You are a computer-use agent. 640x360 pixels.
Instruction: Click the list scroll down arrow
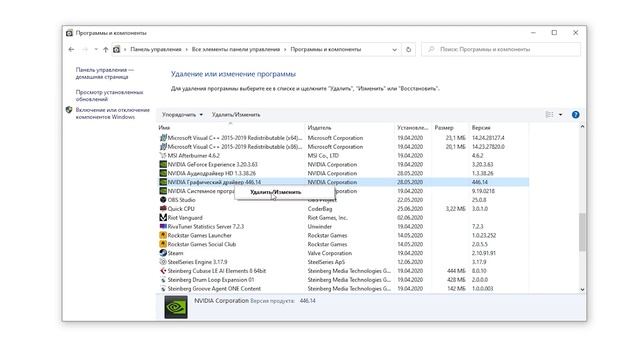tap(582, 289)
